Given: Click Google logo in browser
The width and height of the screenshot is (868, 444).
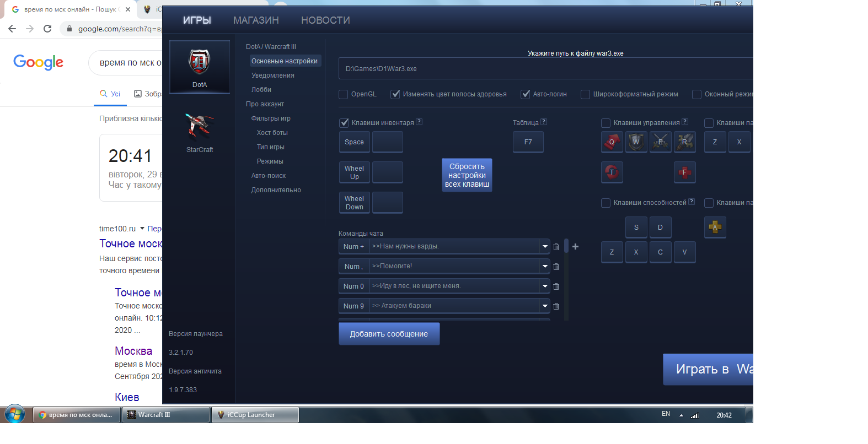Looking at the screenshot, I should point(39,62).
